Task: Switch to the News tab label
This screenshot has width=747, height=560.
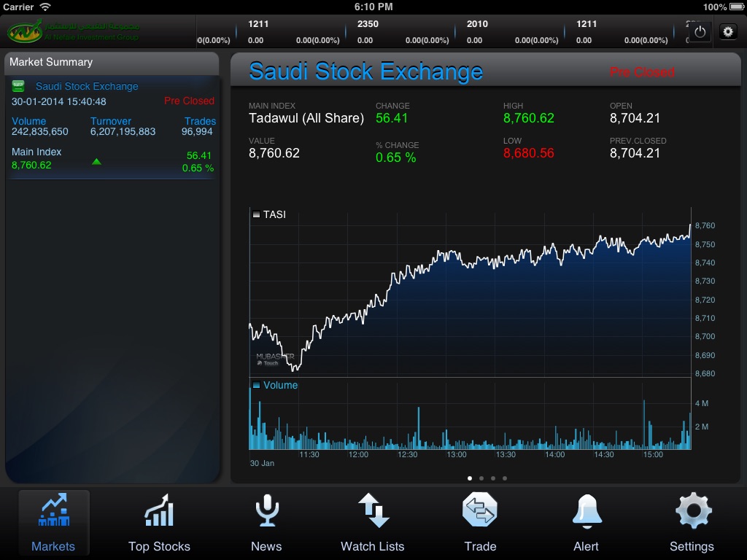Action: tap(266, 546)
